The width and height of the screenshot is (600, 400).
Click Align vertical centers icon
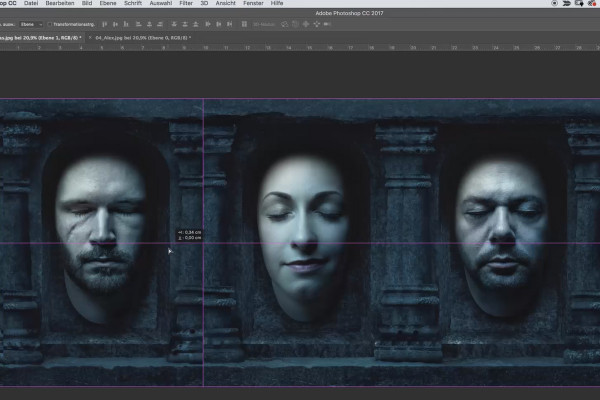pos(115,24)
